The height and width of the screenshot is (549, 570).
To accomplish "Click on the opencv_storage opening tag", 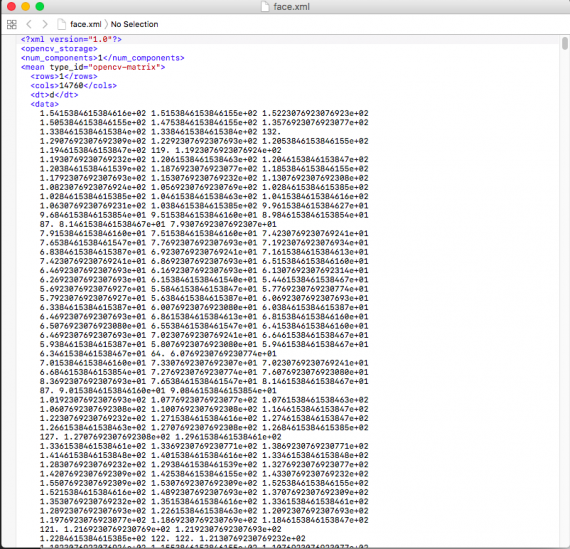I will (x=59, y=49).
